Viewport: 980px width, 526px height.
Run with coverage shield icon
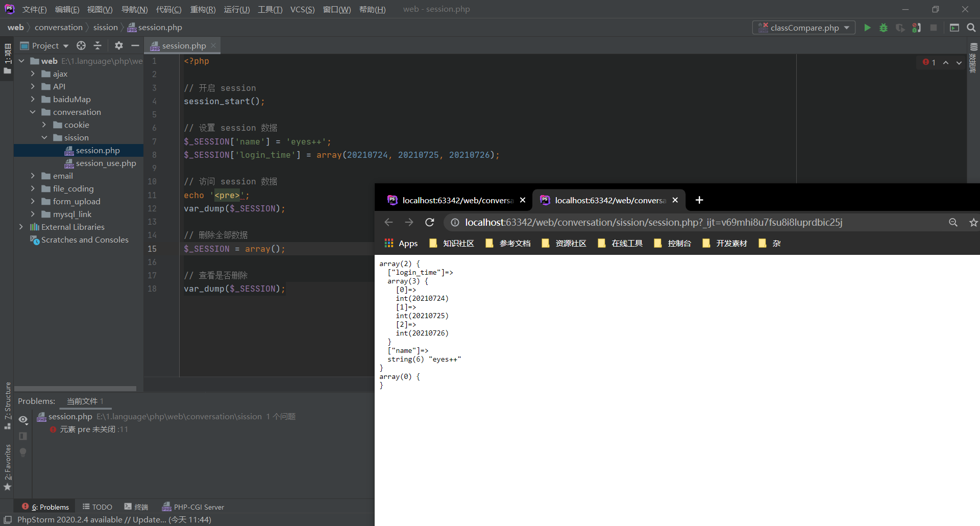pyautogui.click(x=900, y=28)
